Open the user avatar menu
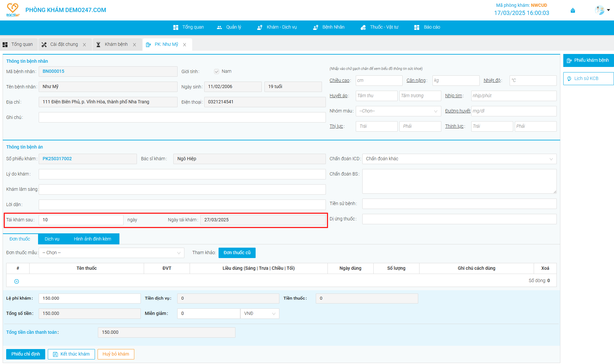This screenshot has height=364, width=614. (x=599, y=10)
